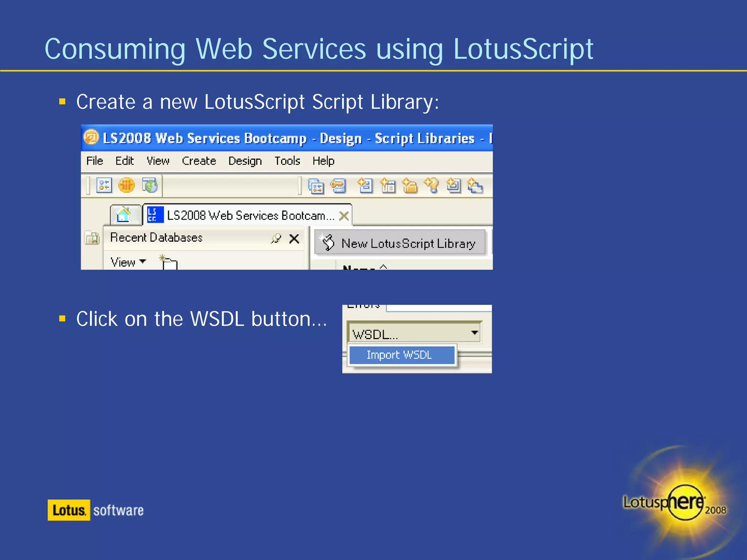Open the Edit menu
Image resolution: width=747 pixels, height=560 pixels.
point(125,161)
